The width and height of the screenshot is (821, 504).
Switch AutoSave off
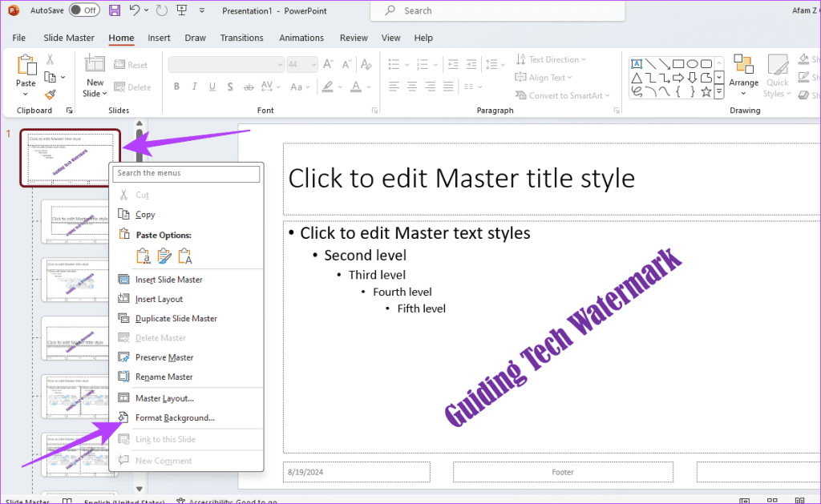(x=83, y=10)
